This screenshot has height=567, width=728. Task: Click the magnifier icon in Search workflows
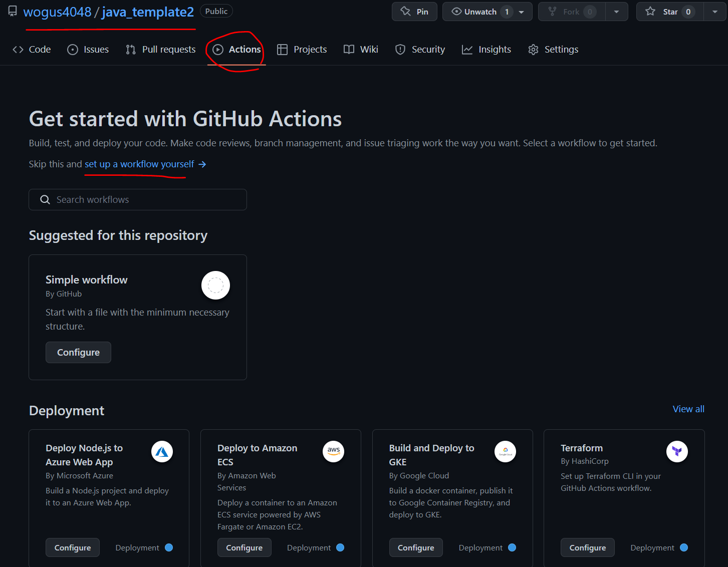45,200
